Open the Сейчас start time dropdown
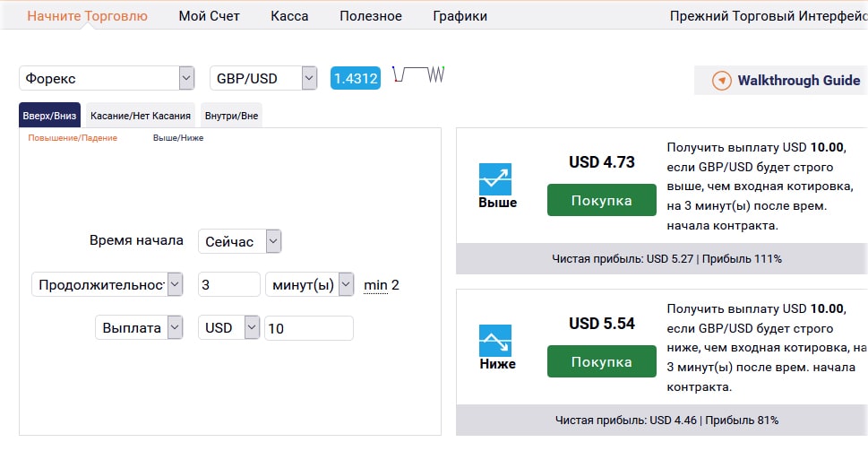Viewport: 868px width, 451px height. (x=239, y=241)
